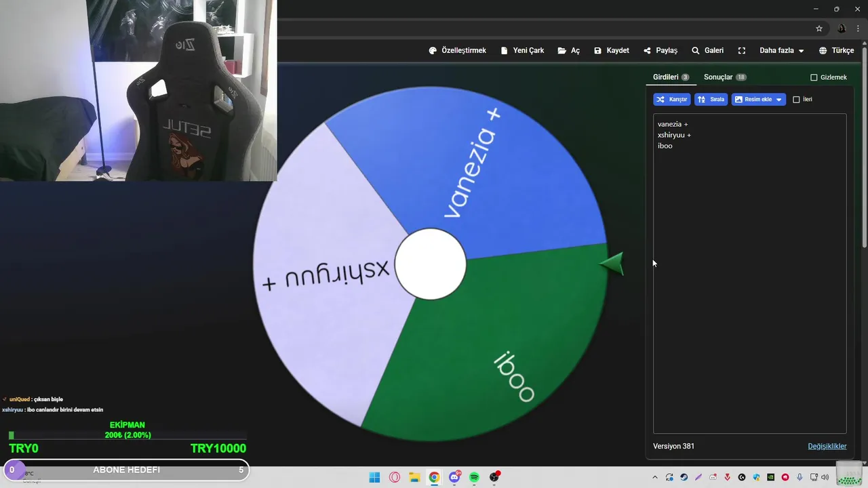The image size is (868, 488).
Task: Open Discord from the taskbar
Action: click(454, 477)
